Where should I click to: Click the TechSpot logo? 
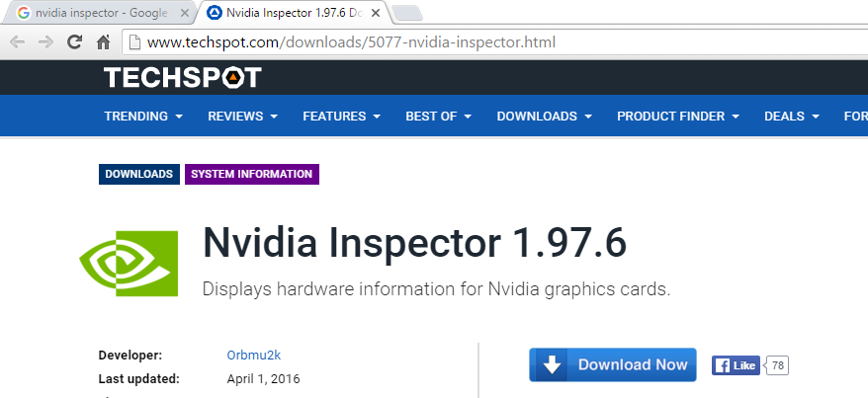(x=183, y=77)
